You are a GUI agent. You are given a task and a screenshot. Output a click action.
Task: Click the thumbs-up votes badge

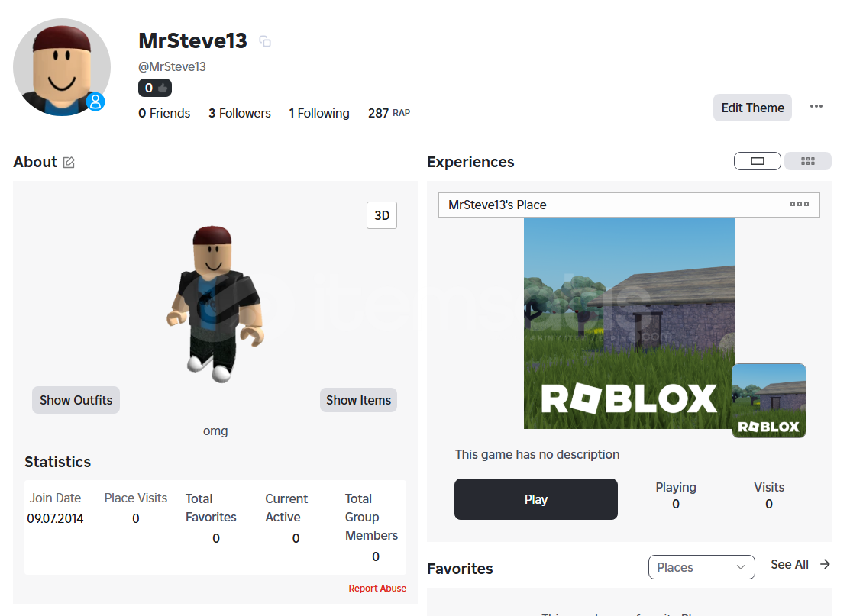(x=155, y=88)
